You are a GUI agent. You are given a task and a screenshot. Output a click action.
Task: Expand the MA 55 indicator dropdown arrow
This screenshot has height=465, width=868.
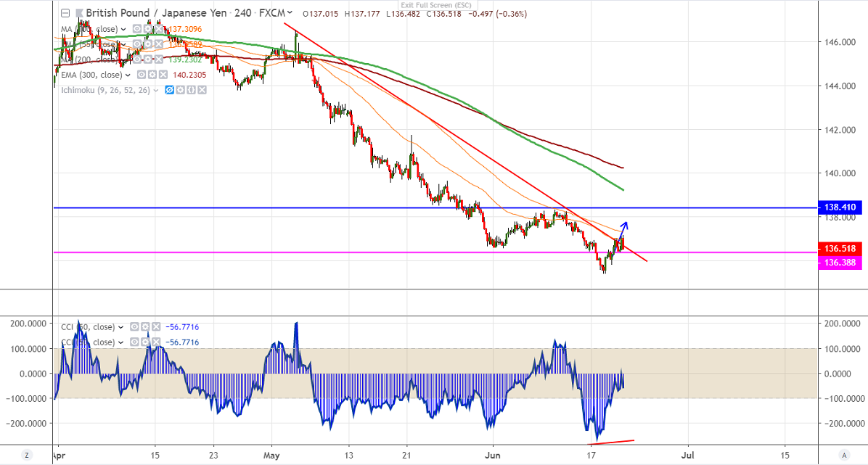123,44
